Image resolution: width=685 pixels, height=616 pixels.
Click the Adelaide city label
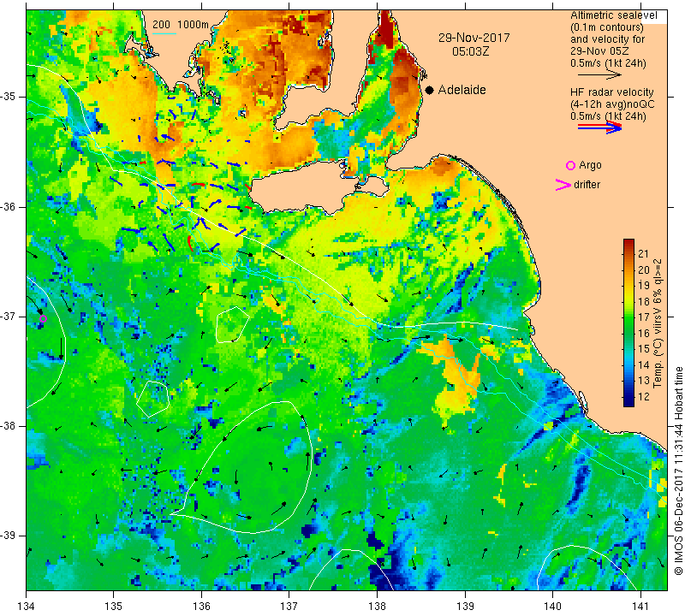tap(462, 90)
